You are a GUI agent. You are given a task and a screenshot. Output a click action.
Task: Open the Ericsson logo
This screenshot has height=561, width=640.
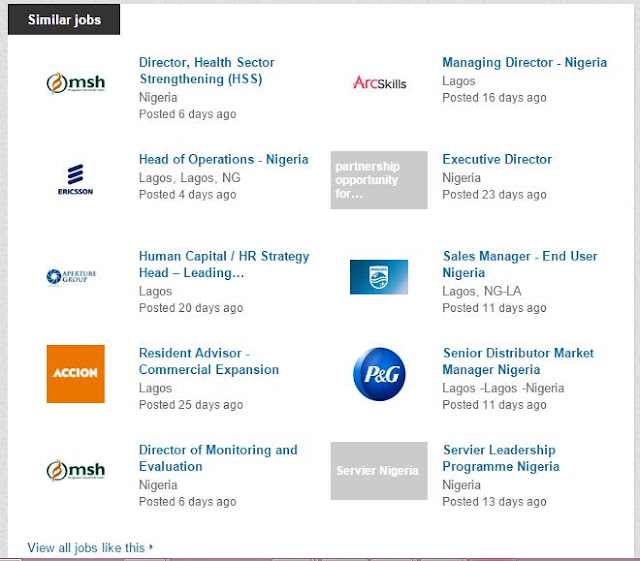(x=76, y=180)
